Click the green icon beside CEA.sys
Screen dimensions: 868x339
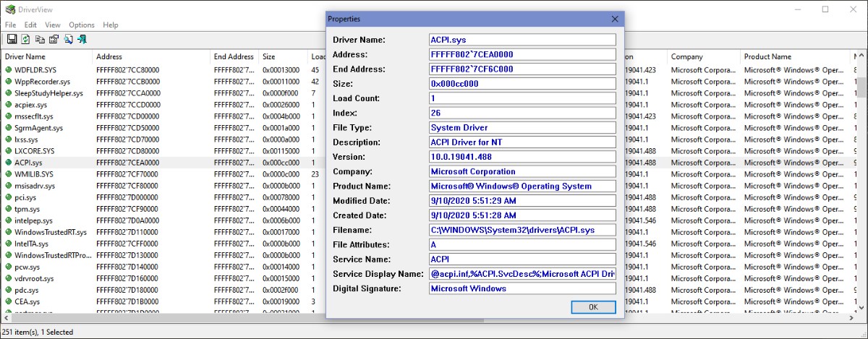[9, 301]
